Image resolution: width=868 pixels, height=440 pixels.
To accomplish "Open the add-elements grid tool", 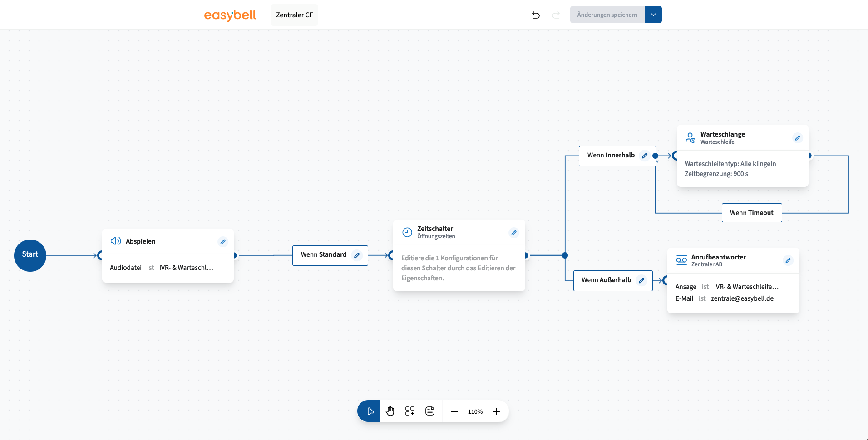I will pyautogui.click(x=409, y=411).
